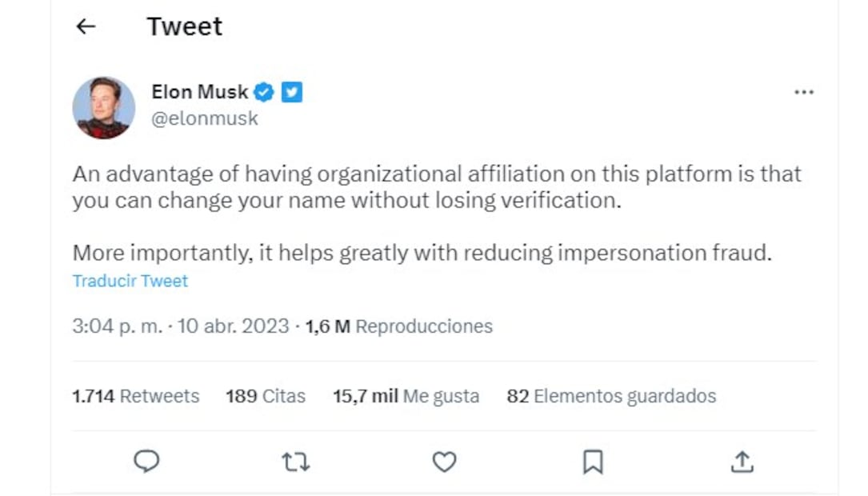Image resolution: width=868 pixels, height=496 pixels.
Task: Like the tweet with the heart icon
Action: [444, 462]
